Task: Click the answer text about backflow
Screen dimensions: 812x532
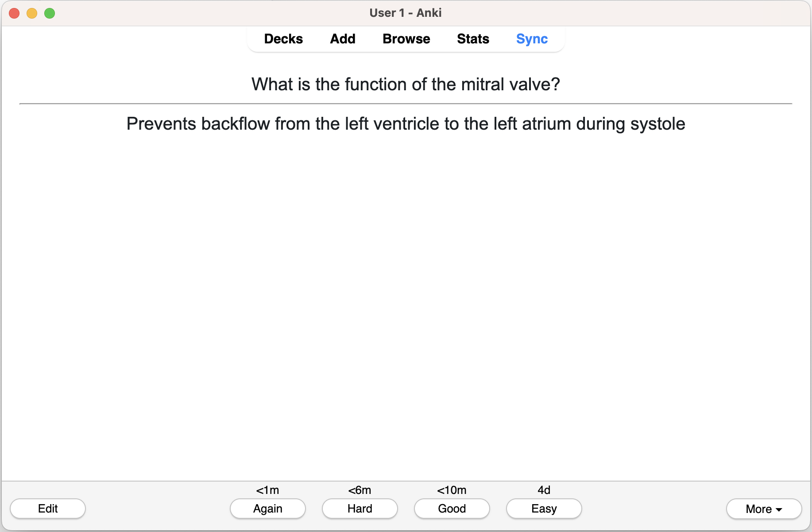Action: [406, 124]
